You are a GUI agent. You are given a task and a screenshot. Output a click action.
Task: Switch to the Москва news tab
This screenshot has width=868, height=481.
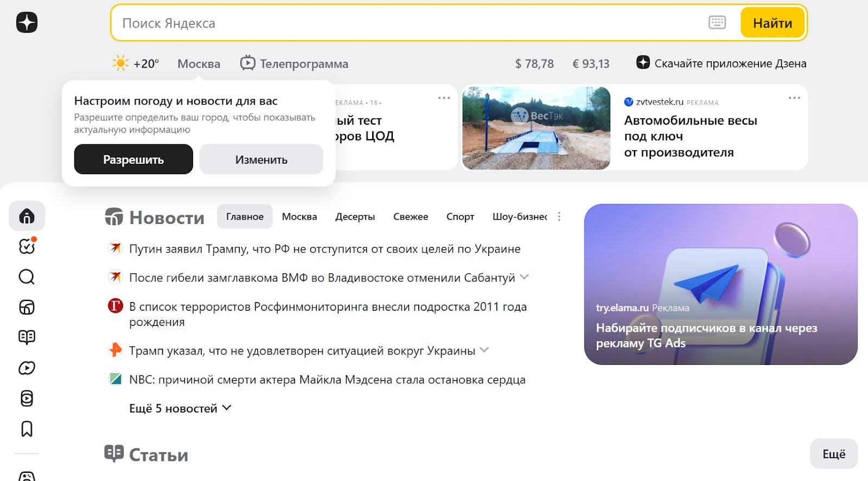coord(299,216)
